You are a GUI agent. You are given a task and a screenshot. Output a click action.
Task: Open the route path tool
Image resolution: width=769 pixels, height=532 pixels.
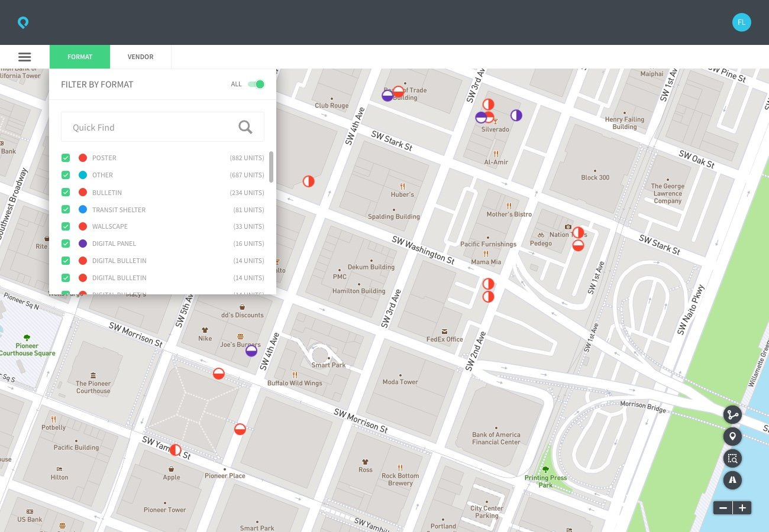point(732,414)
